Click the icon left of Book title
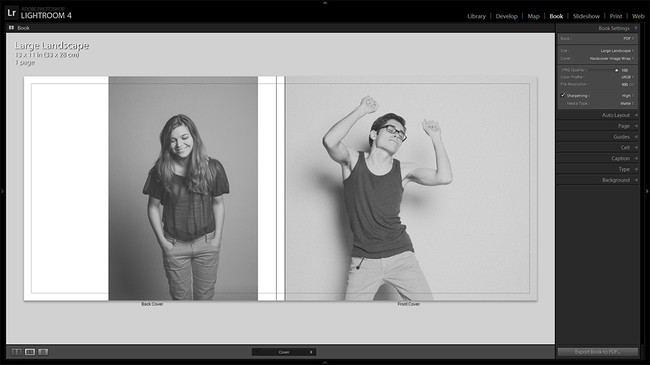650x365 pixels. click(x=11, y=28)
